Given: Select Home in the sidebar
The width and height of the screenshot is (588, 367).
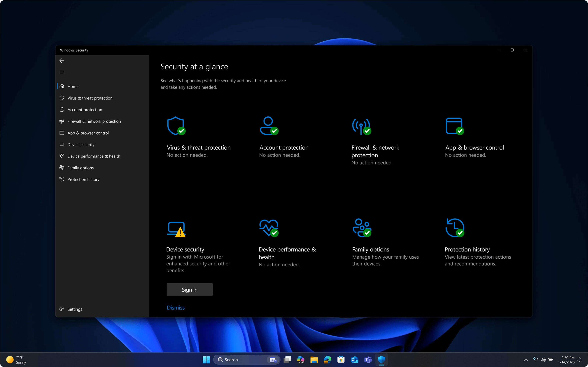Looking at the screenshot, I should click(73, 86).
